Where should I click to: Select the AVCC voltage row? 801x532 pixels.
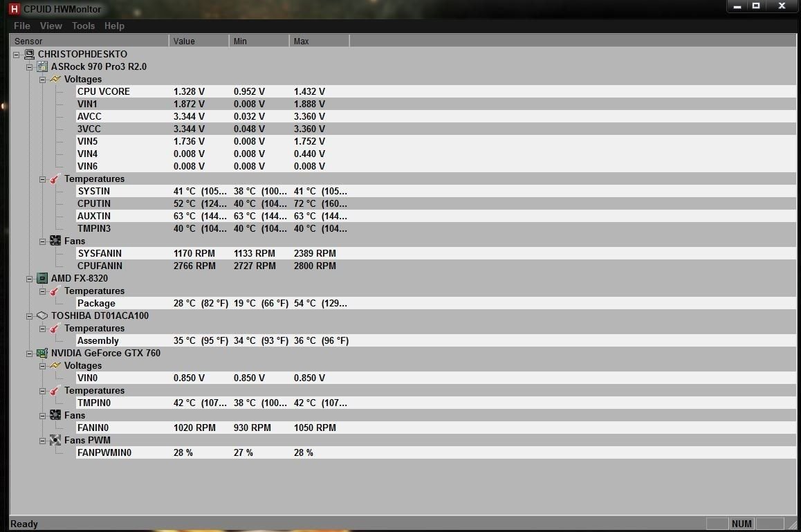pyautogui.click(x=436, y=116)
